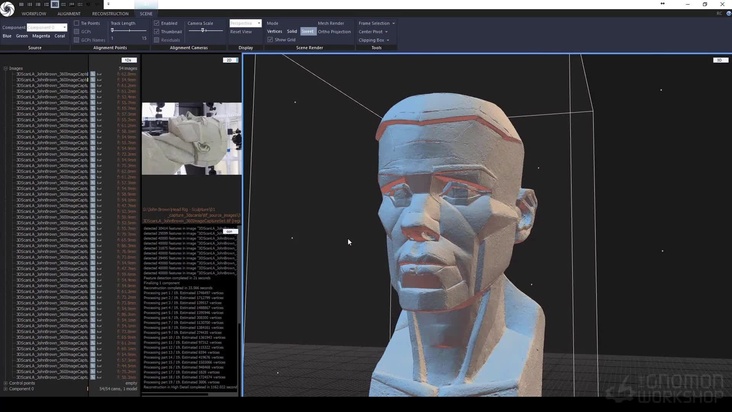Image resolution: width=732 pixels, height=412 pixels.
Task: Select the highlighted layout icon in title bar
Action: pos(55,4)
